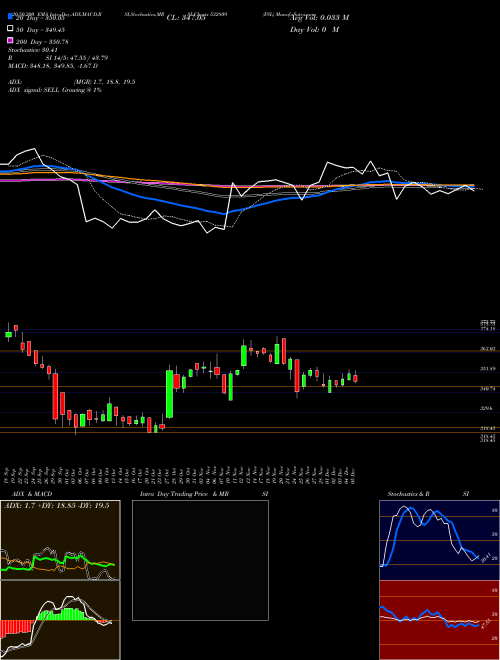Open the MACD histogram mini chart
Screen dimensions: 500x660
coord(60,620)
